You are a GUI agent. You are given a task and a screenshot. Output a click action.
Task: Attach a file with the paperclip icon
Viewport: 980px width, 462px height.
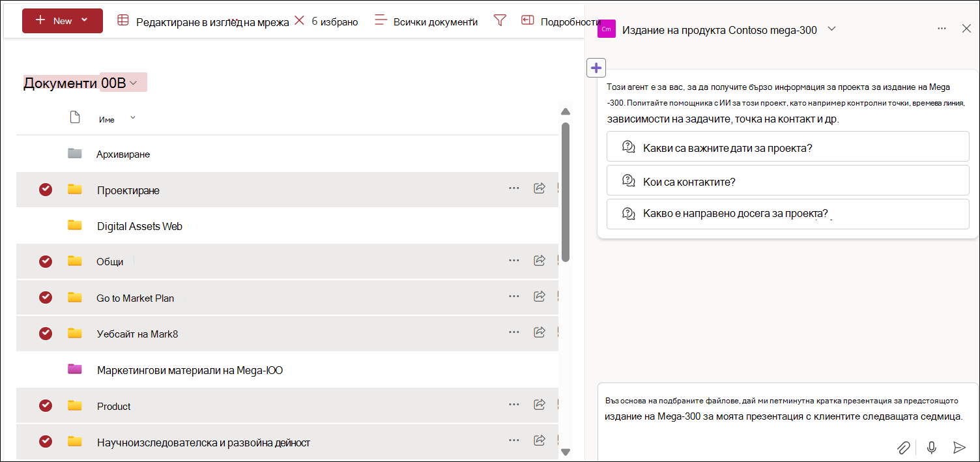tap(903, 447)
